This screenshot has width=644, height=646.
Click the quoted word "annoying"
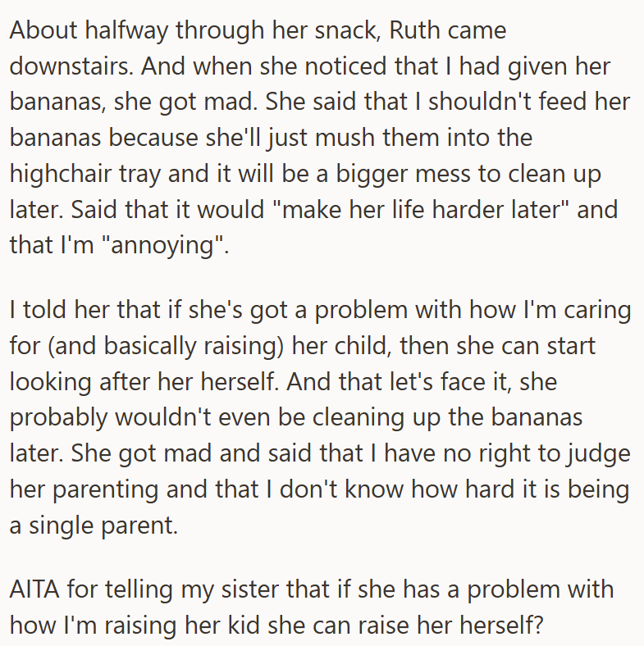point(163,245)
